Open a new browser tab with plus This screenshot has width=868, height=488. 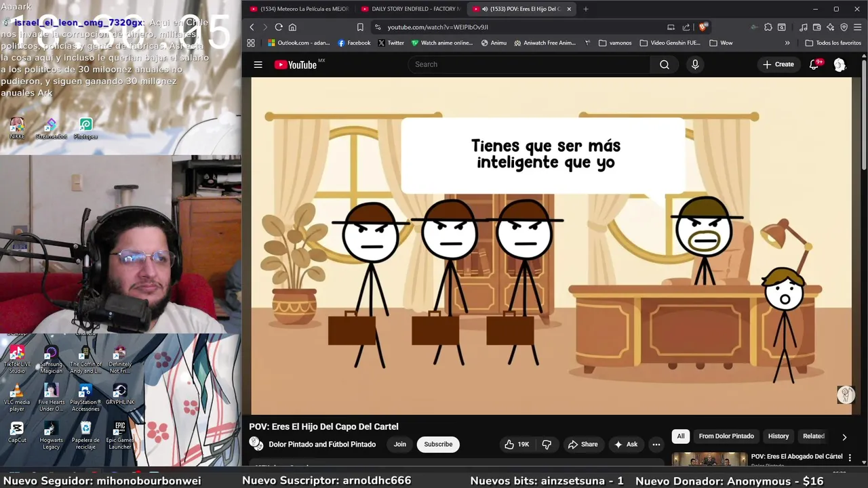click(x=586, y=9)
